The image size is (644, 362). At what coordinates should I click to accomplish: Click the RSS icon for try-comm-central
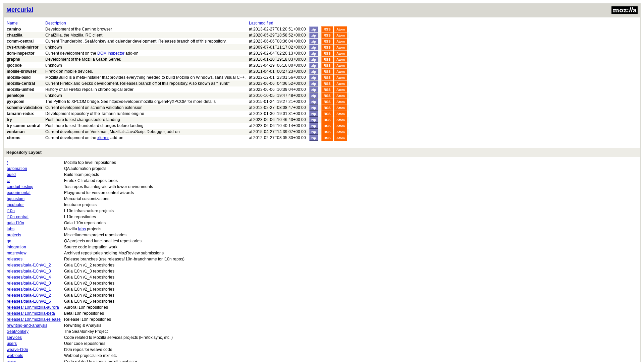click(327, 126)
